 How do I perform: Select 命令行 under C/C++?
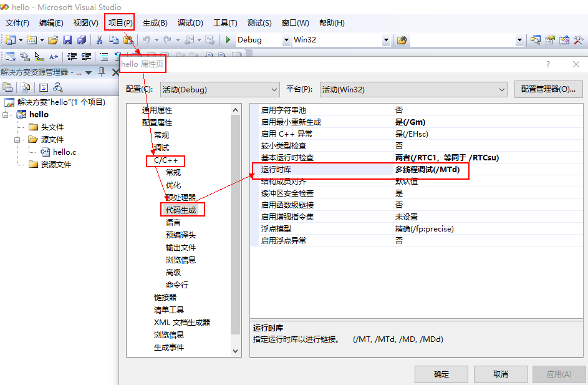(176, 285)
